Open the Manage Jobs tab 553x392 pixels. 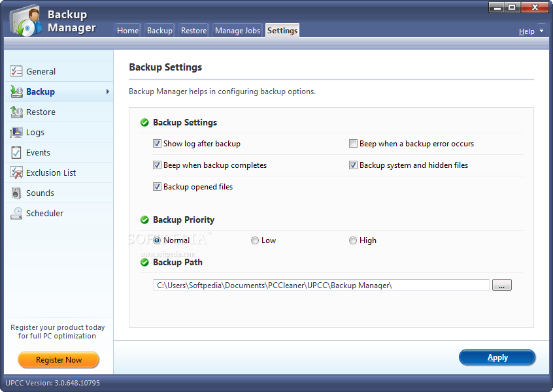coord(237,31)
